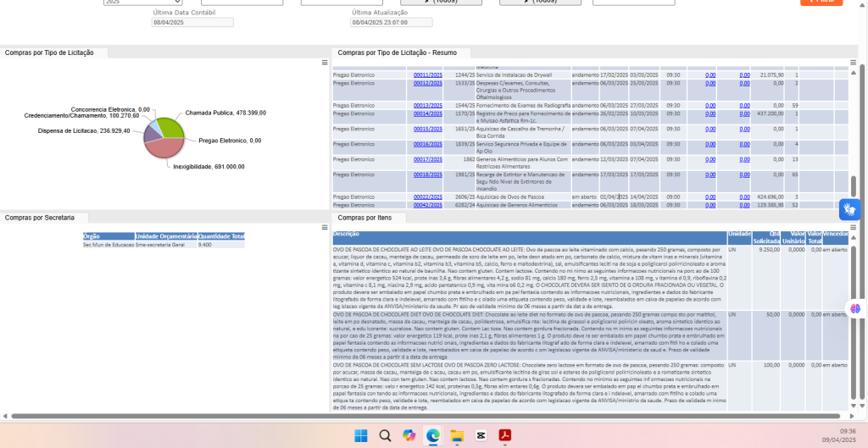Click the Quantidade Total column header
Viewport: 868px width, 448px height.
[x=221, y=236]
